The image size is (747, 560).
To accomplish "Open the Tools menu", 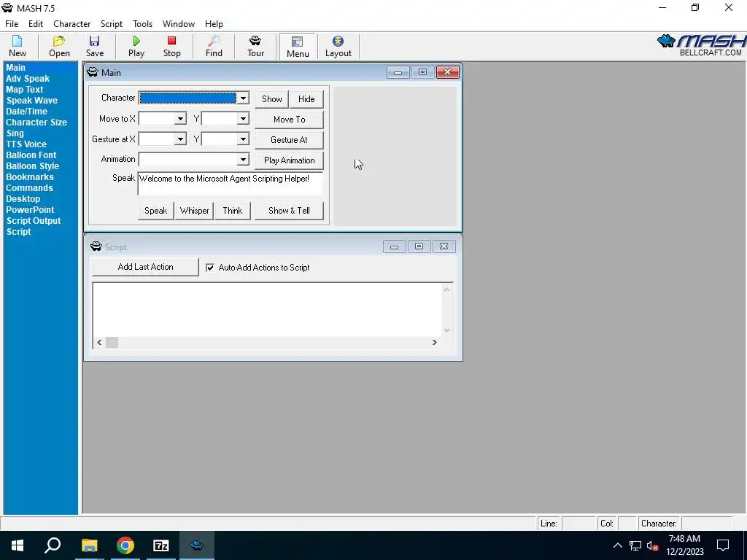I will 142,24.
